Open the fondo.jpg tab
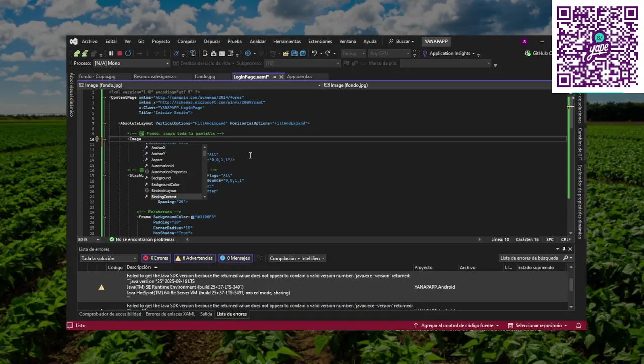The width and height of the screenshot is (644, 364). click(x=205, y=77)
